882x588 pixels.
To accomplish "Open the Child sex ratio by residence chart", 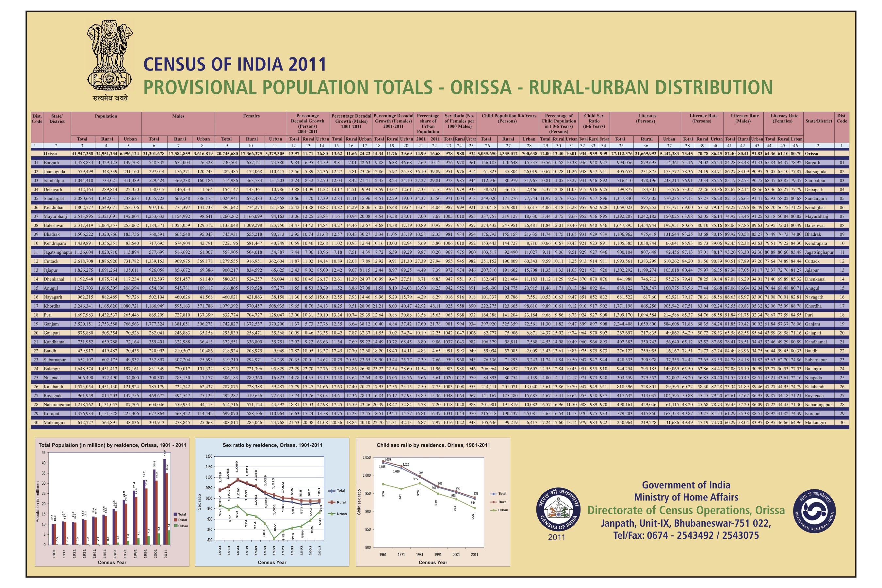I will pyautogui.click(x=433, y=502).
